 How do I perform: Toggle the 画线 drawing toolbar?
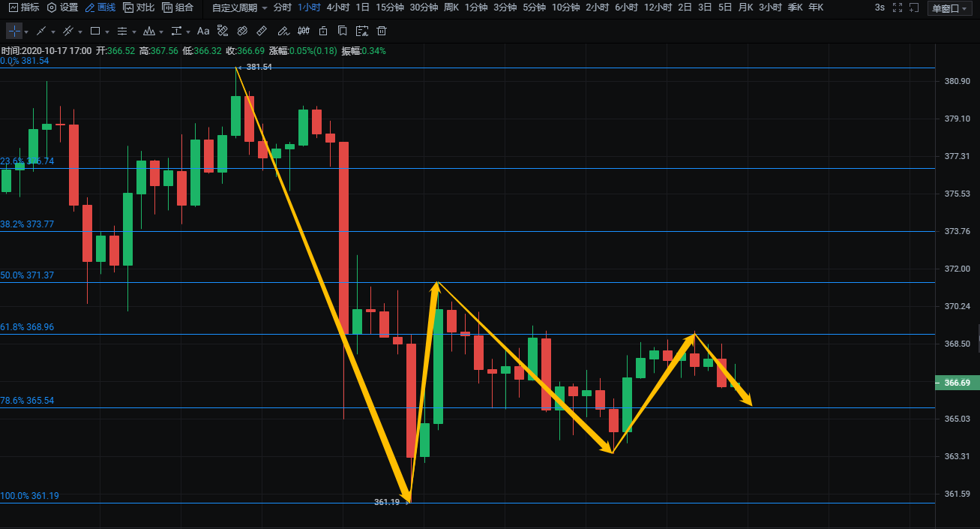(100, 8)
